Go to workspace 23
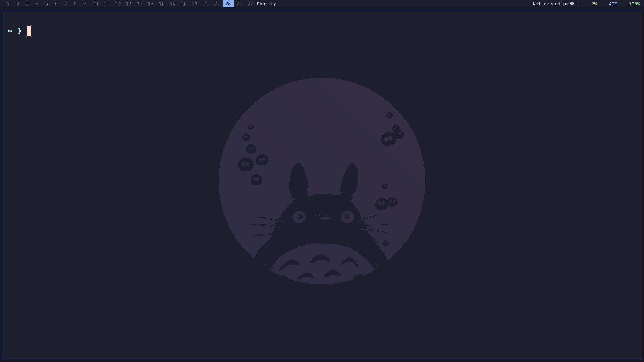 [217, 4]
